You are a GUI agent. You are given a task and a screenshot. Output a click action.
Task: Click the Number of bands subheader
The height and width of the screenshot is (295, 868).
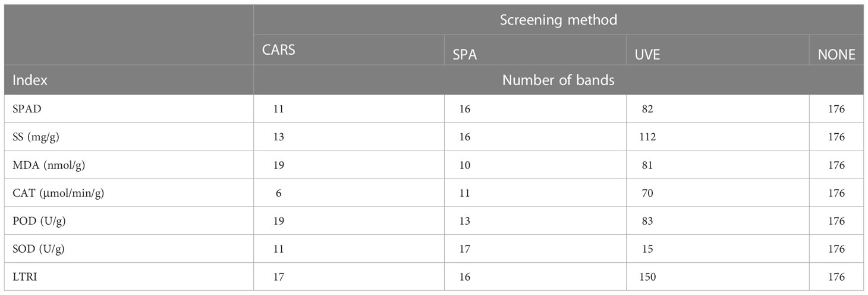click(x=558, y=80)
